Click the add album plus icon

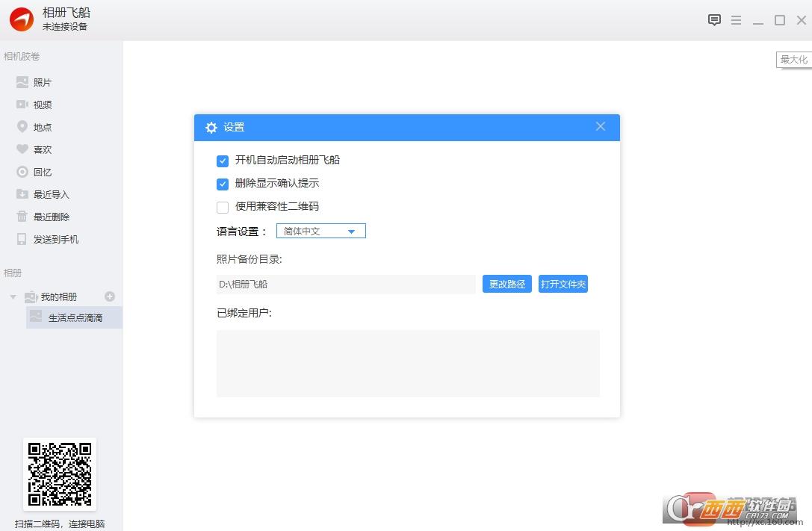coord(110,296)
